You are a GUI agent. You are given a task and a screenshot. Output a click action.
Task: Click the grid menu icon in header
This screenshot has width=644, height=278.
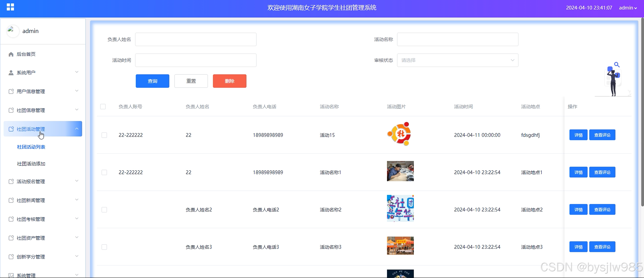pos(10,7)
